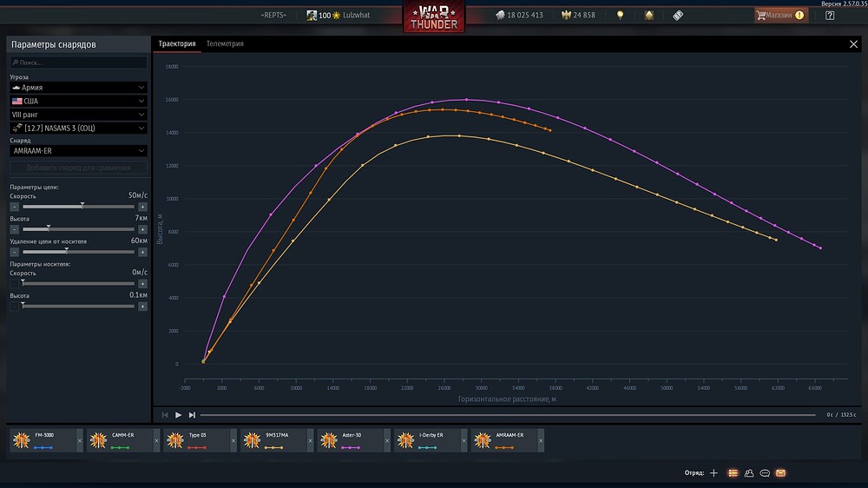
Task: Remove Aster-30 shell from comparison
Action: [387, 441]
